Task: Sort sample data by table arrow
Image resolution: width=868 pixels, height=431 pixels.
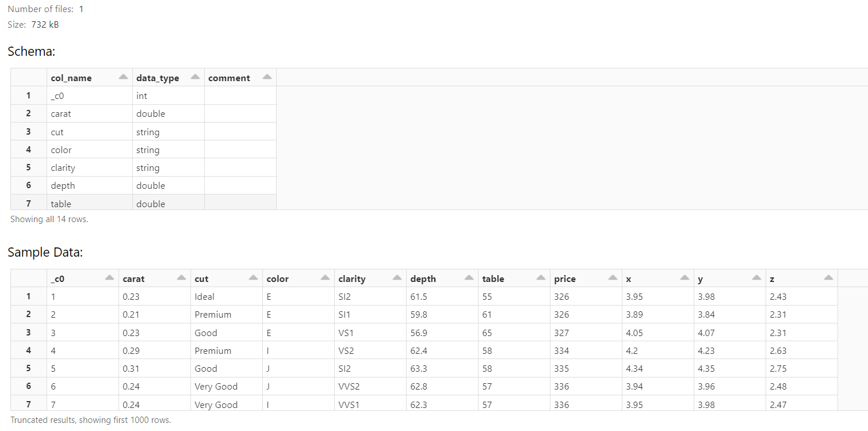Action: pos(541,278)
